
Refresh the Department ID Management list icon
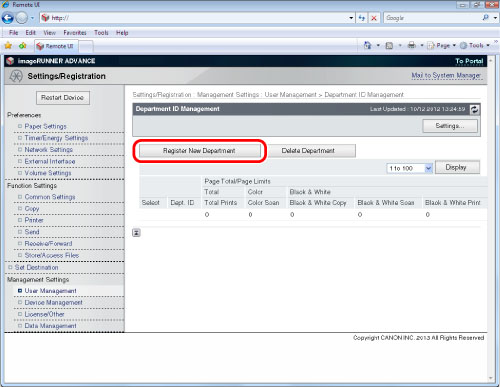(x=474, y=109)
